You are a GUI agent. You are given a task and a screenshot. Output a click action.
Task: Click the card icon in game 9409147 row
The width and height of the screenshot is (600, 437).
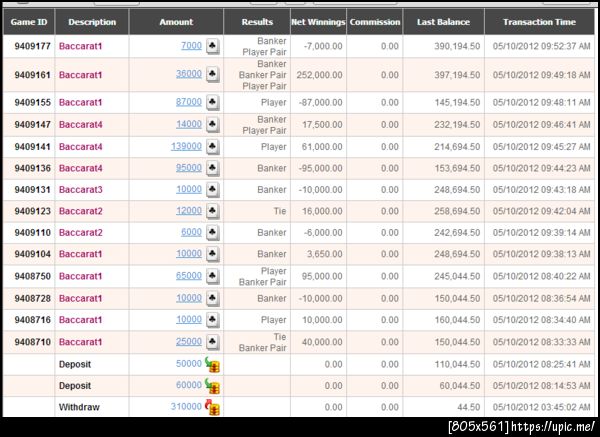(x=213, y=124)
